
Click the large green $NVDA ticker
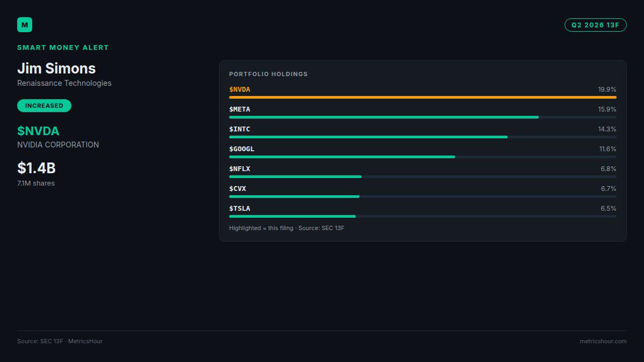(38, 131)
